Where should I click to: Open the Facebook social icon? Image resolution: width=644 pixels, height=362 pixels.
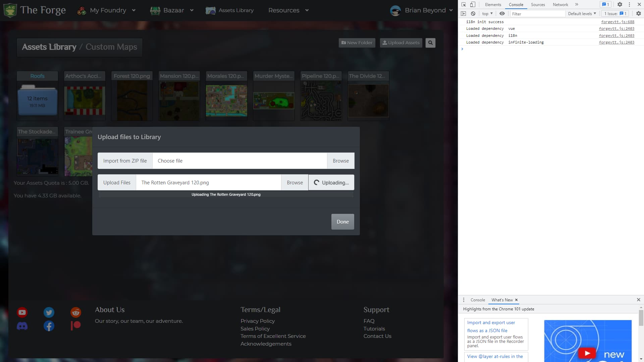point(49,326)
